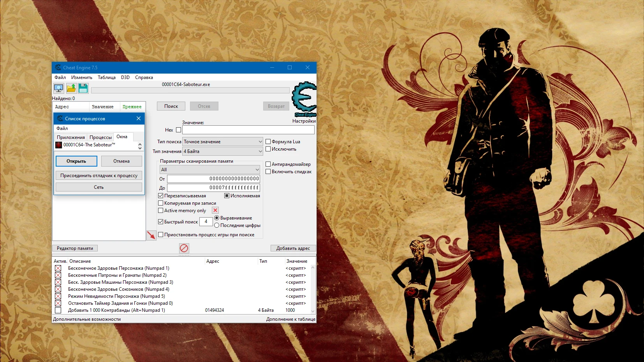This screenshot has width=644, height=362.
Task: Open a cheat table via the folder icon
Action: click(x=71, y=88)
